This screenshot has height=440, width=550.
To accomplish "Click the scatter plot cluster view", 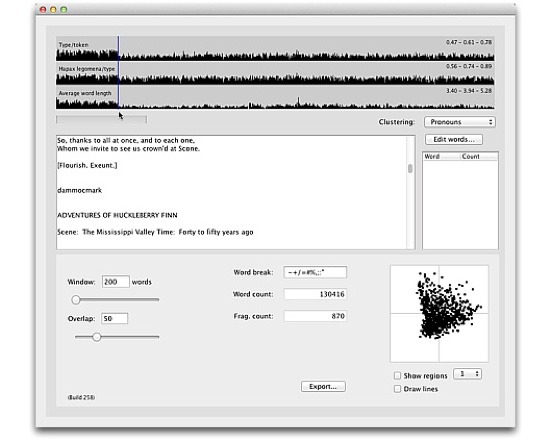I will [x=439, y=314].
